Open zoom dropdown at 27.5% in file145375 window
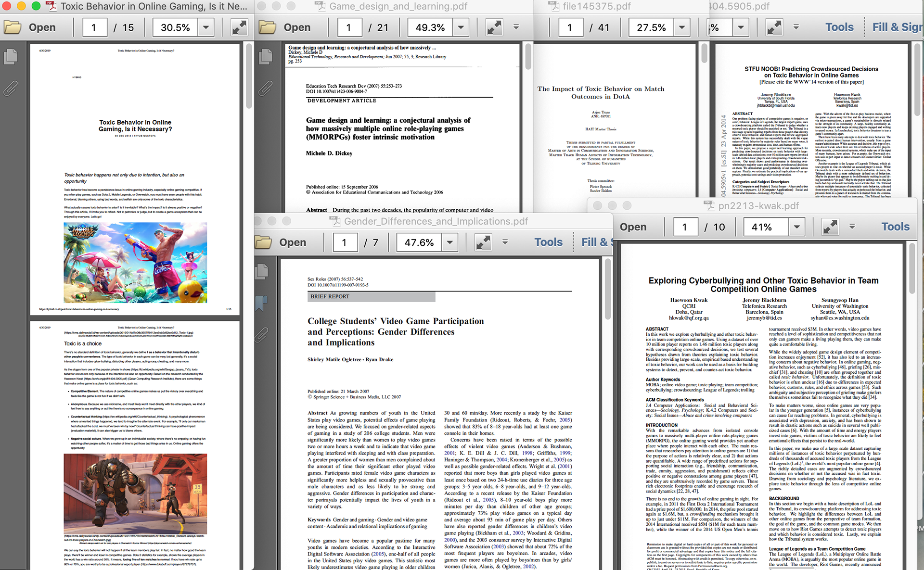 pos(682,27)
